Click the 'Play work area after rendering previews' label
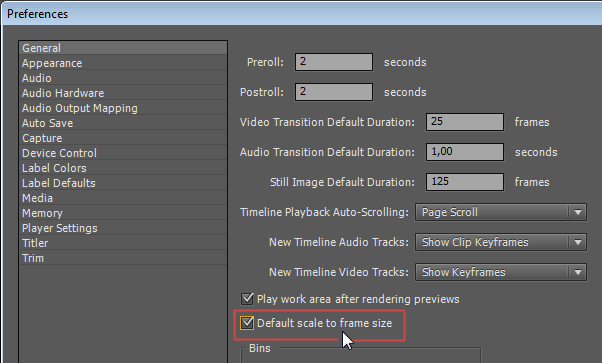This screenshot has width=602, height=363. point(358,299)
